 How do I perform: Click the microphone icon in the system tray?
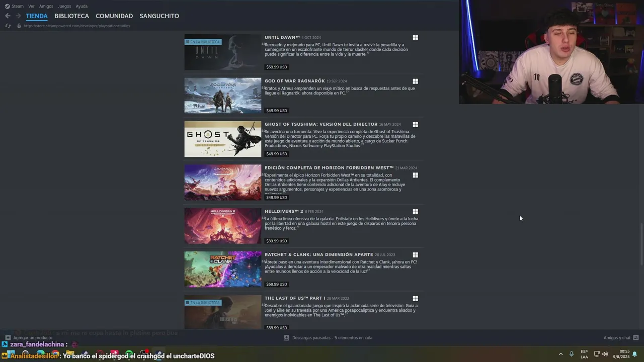572,354
